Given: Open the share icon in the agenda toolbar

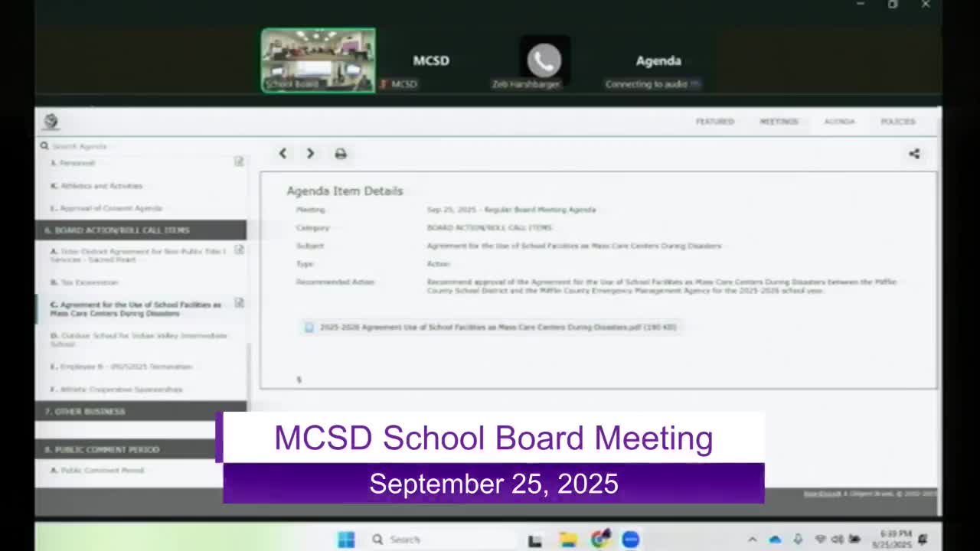Looking at the screenshot, I should click(x=914, y=154).
